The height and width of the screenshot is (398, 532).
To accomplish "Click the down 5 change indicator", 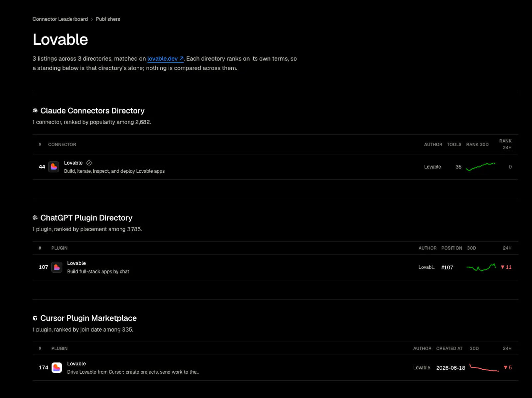I will [508, 367].
